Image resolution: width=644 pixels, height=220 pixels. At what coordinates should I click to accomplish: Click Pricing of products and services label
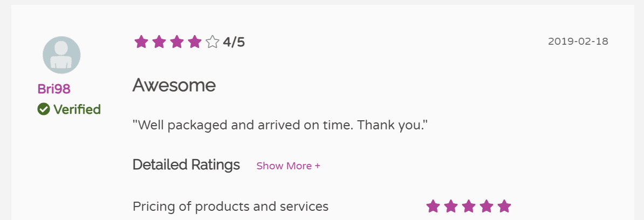[230, 207]
